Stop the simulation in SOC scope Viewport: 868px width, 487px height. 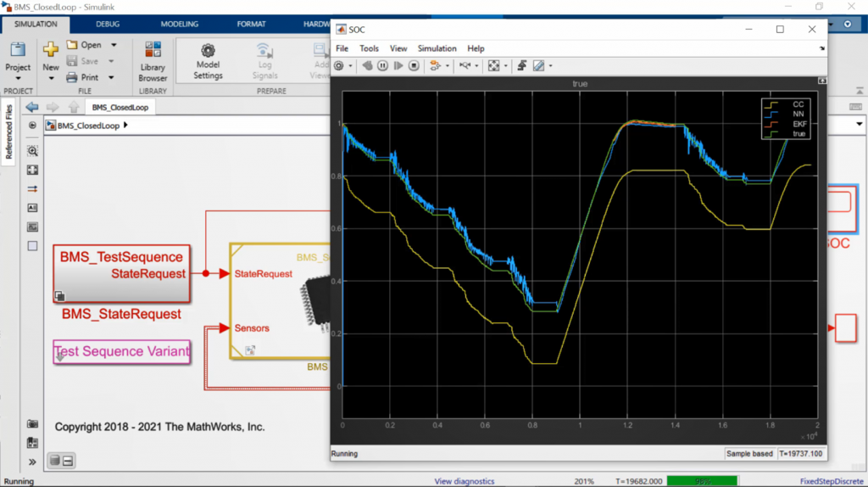(x=414, y=65)
